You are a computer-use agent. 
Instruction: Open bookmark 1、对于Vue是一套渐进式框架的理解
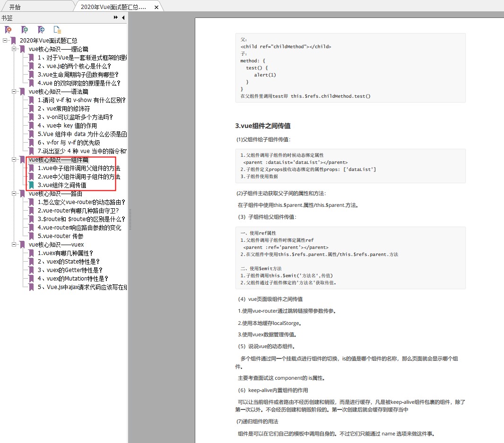click(x=82, y=58)
